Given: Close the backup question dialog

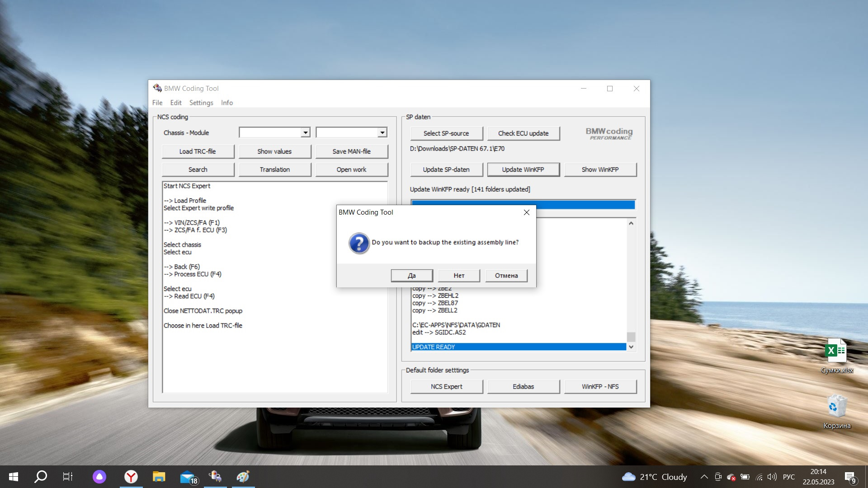Looking at the screenshot, I should 526,212.
